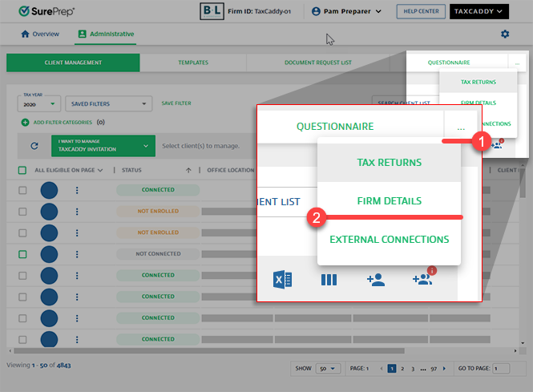This screenshot has height=392, width=533.
Task: Click the Excel export icon in the callout
Action: 283,280
